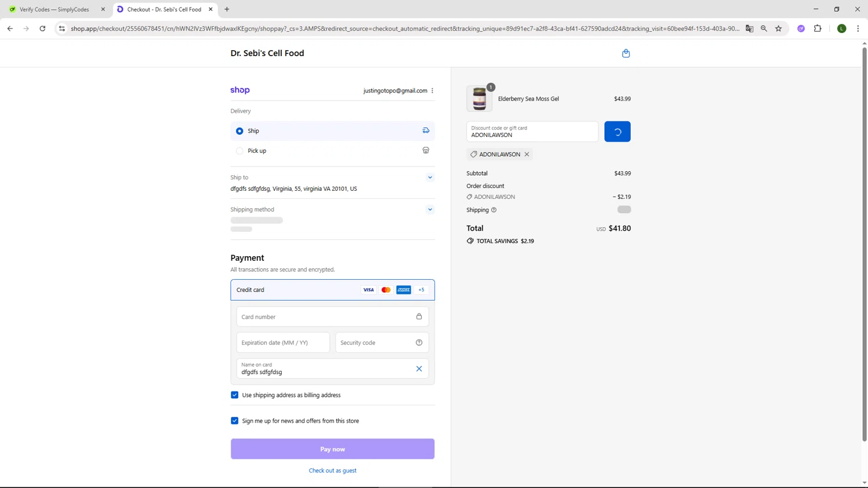Click the Order discount − $2.19 amount
868x488 pixels.
(x=622, y=197)
